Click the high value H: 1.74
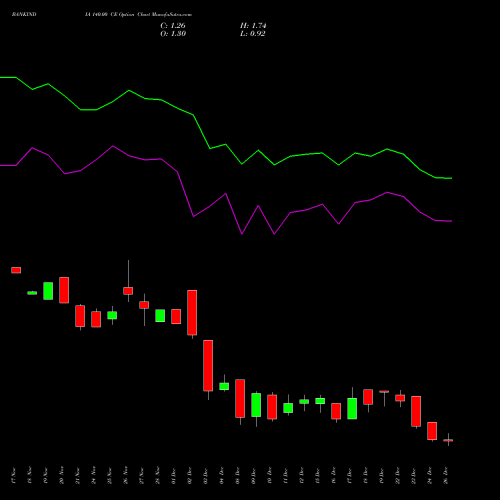The width and height of the screenshot is (500, 500). click(253, 26)
